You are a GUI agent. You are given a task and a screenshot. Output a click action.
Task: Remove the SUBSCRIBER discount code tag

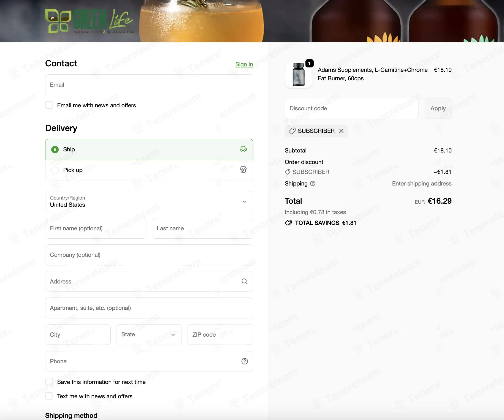(x=341, y=131)
